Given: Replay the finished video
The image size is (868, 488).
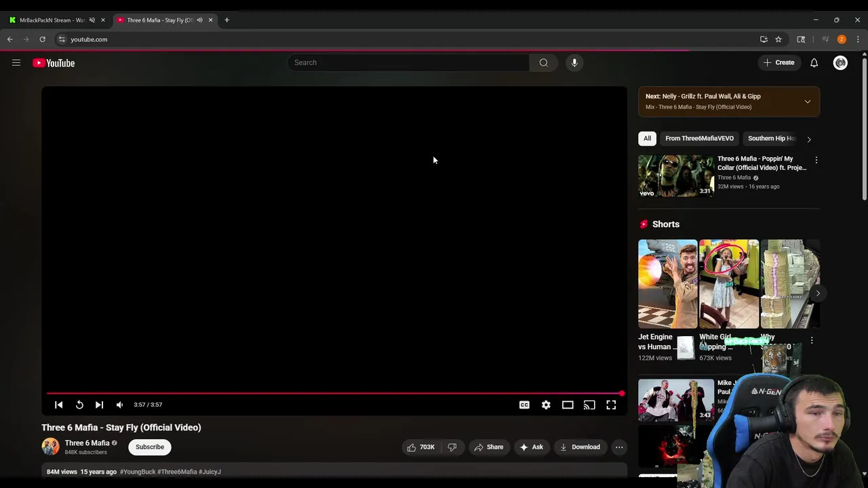Looking at the screenshot, I should 79,405.
